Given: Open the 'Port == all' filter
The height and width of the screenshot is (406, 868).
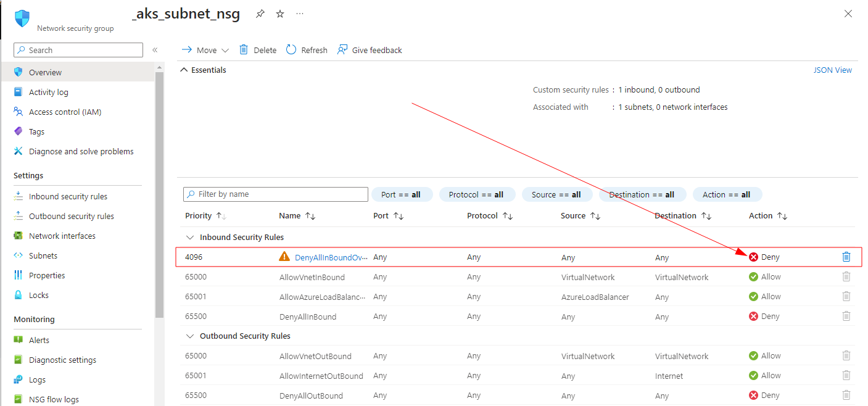Looking at the screenshot, I should tap(402, 194).
